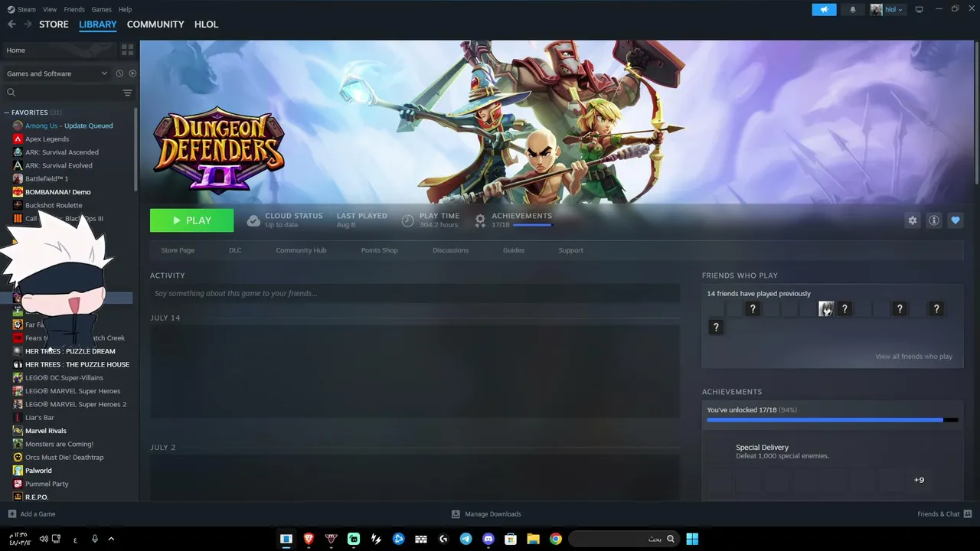Screen dimensions: 980x551
Task: Sort by recent activity clock icon
Action: pos(119,73)
